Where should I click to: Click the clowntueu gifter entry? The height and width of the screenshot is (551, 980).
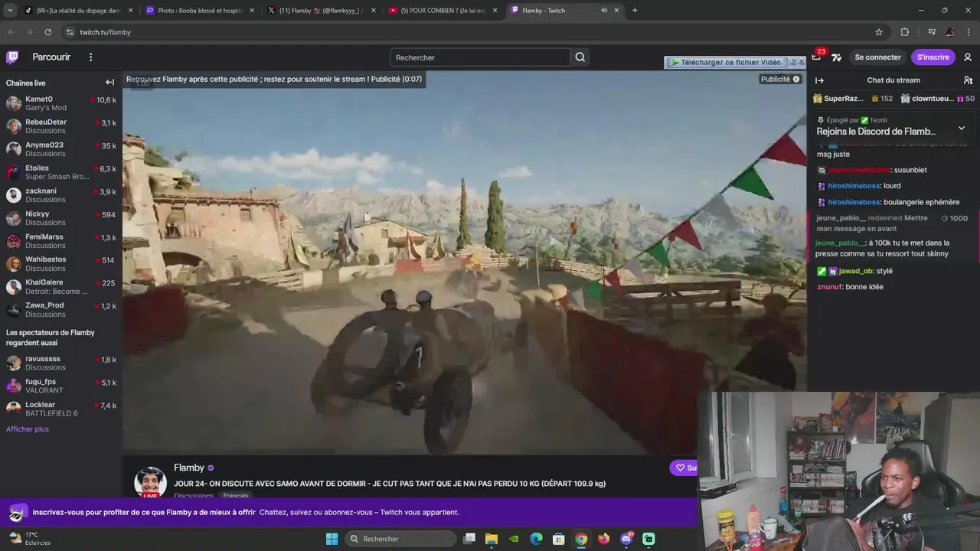point(937,99)
